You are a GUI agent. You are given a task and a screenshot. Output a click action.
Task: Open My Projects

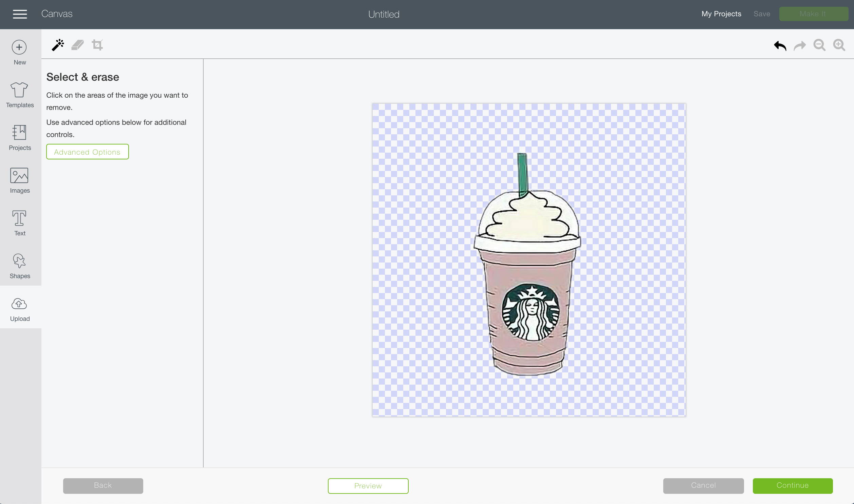(x=721, y=14)
